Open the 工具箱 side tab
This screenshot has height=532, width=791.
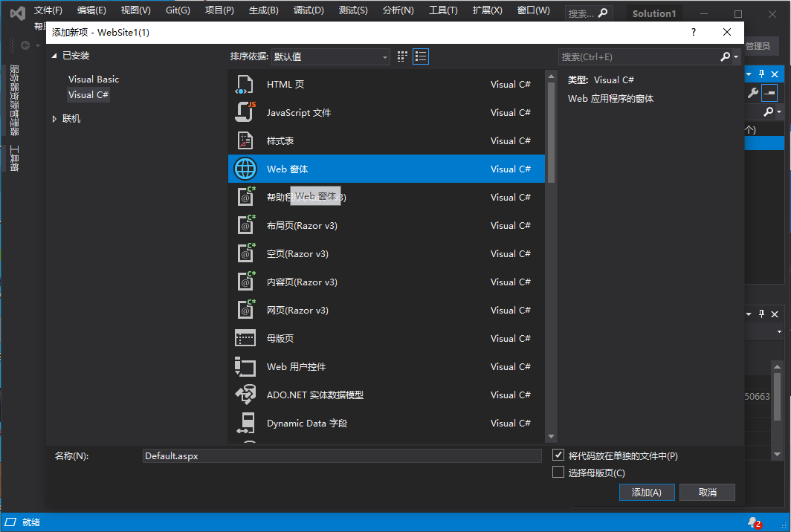coord(14,158)
